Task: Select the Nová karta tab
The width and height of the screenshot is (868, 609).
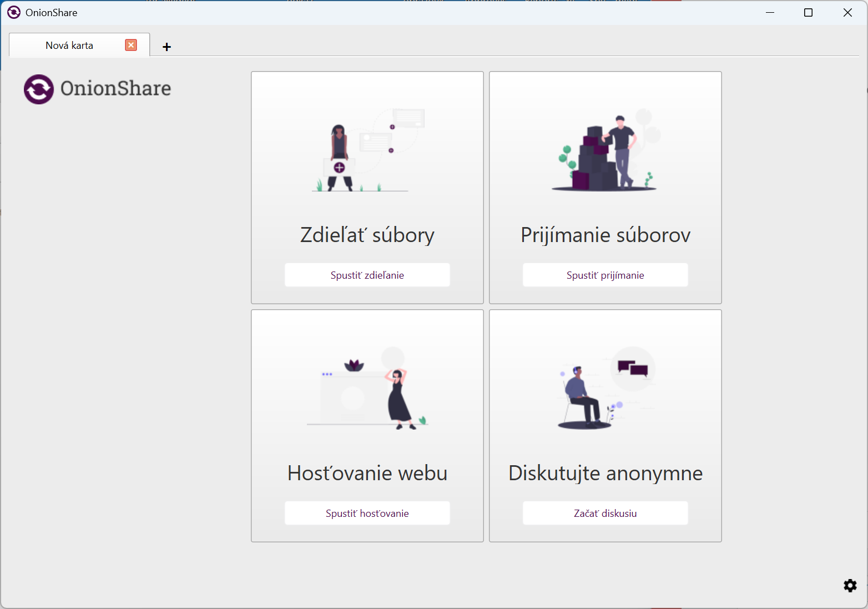Action: coord(69,46)
